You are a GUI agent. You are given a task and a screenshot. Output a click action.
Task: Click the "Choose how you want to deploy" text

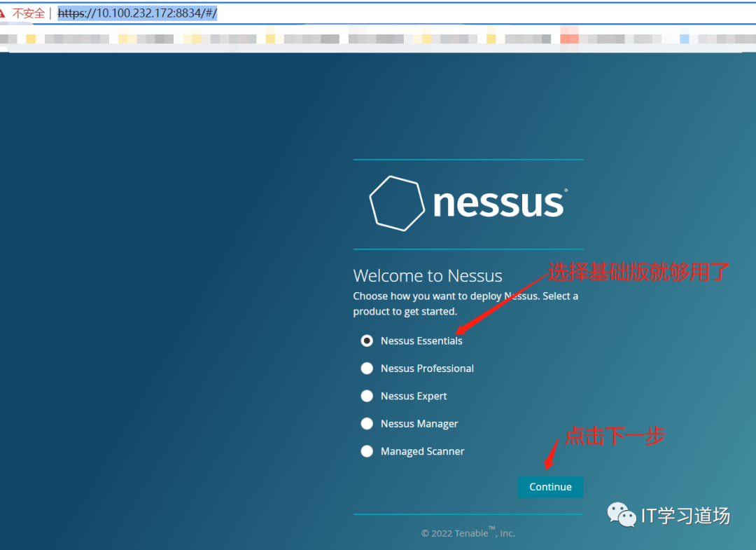tap(465, 303)
